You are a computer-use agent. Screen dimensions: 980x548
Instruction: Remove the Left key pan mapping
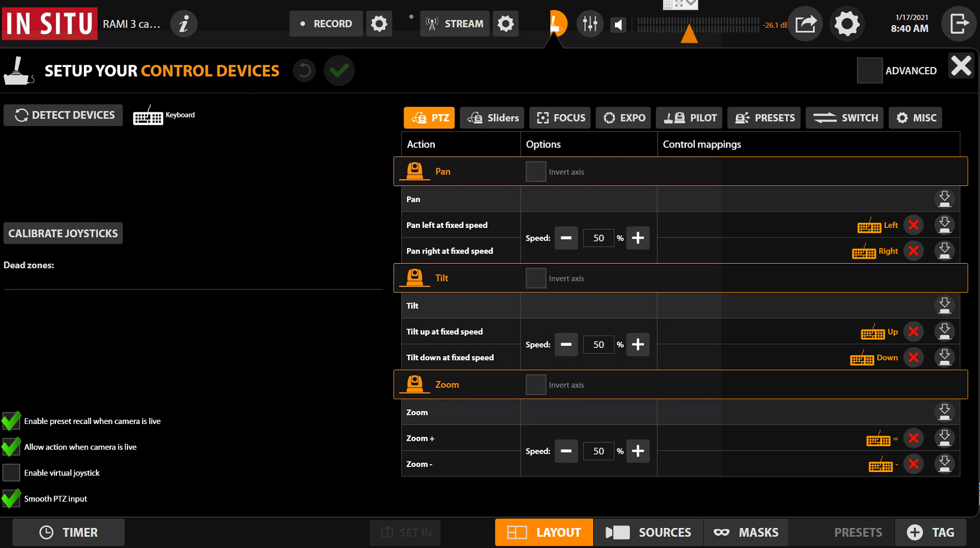point(913,225)
